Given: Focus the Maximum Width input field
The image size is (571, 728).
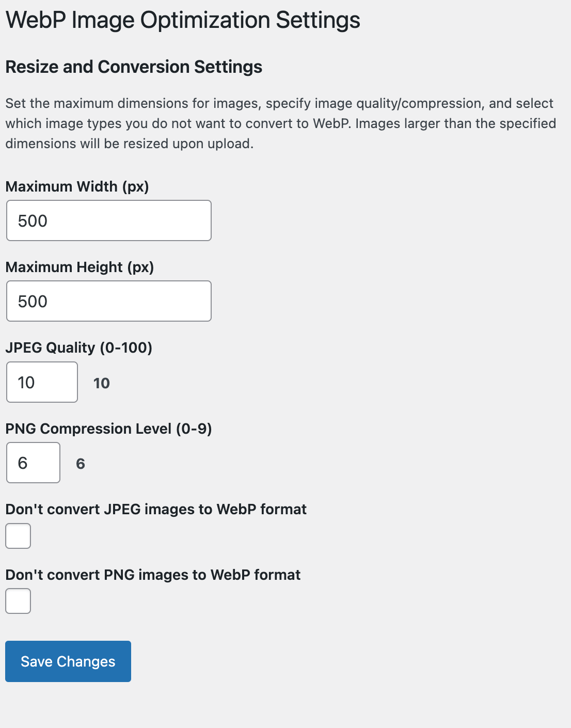Looking at the screenshot, I should pos(109,220).
